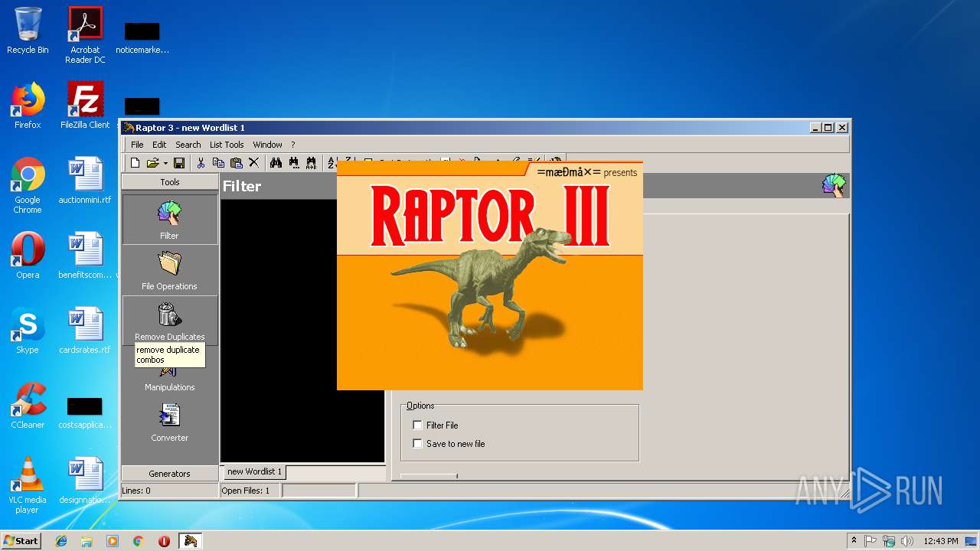The image size is (980, 551).
Task: Select the Recycle Bin desktop icon
Action: [x=28, y=31]
